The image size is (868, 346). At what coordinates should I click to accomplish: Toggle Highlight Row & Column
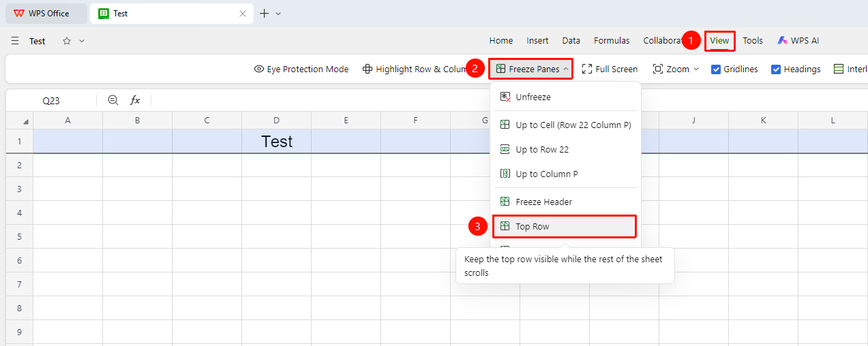pos(413,69)
